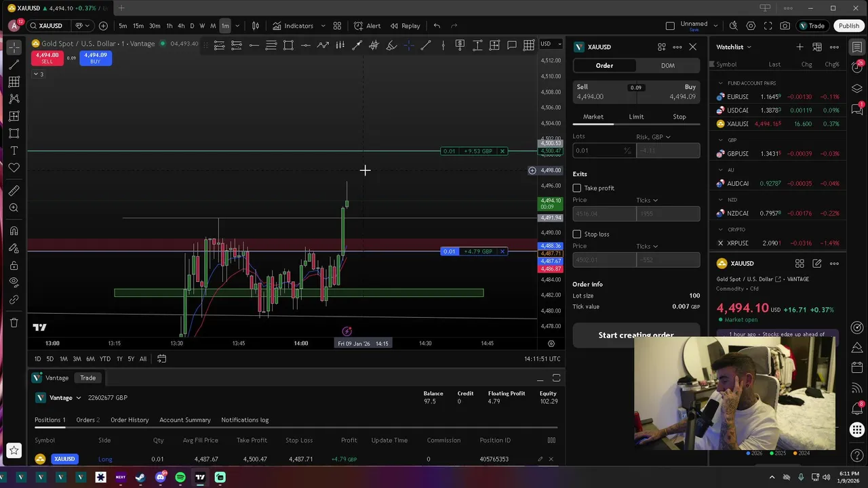The image size is (868, 488).
Task: Select the trend line drawing tool
Action: pos(14,64)
